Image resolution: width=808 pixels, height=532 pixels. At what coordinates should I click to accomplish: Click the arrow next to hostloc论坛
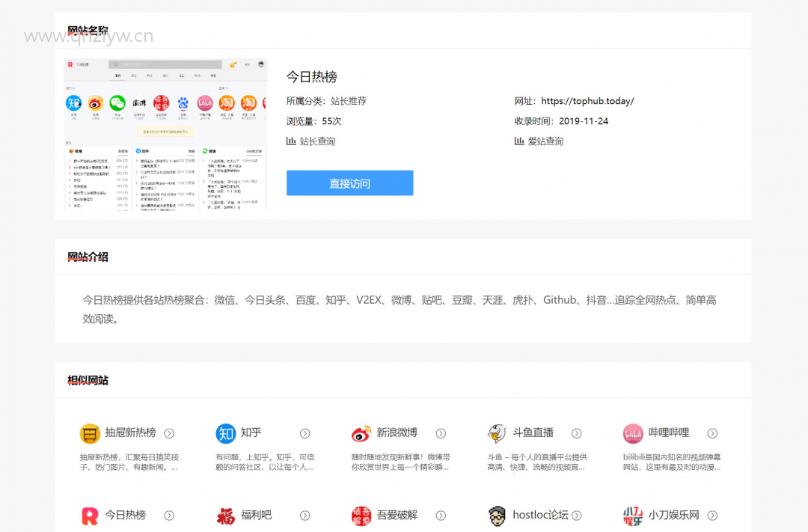(x=577, y=516)
